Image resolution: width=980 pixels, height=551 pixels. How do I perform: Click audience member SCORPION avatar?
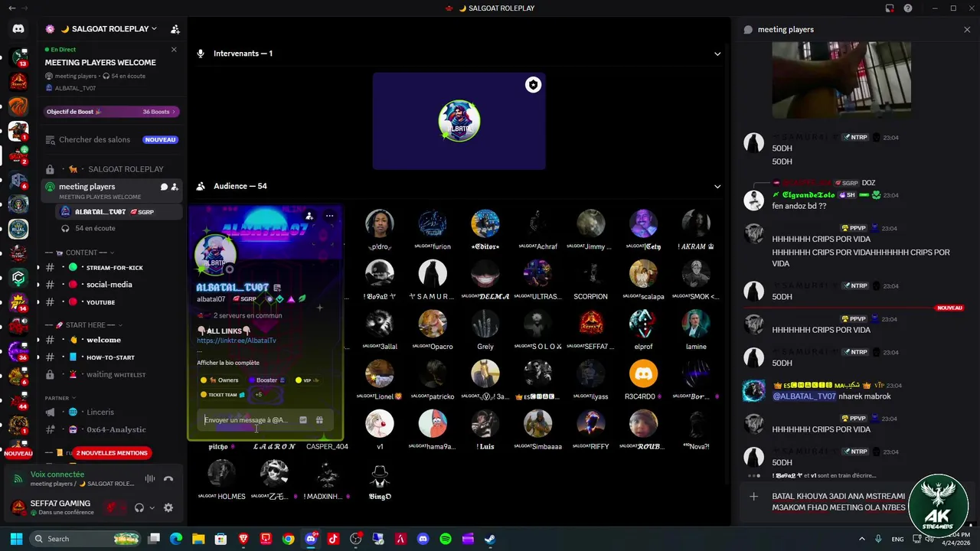(x=591, y=273)
